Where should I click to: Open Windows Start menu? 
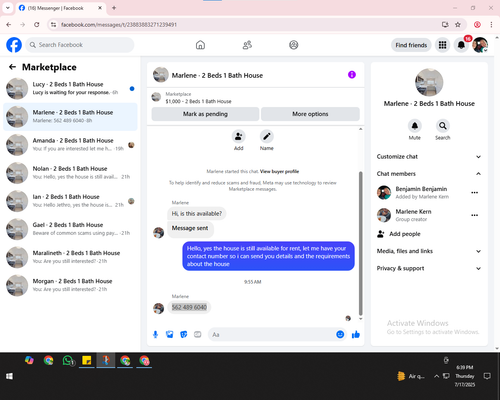(x=9, y=376)
